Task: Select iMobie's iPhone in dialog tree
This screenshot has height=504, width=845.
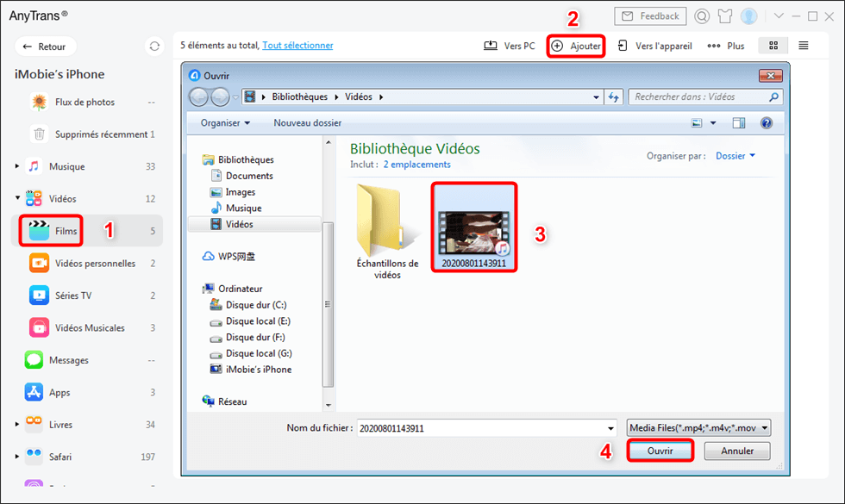Action: click(258, 370)
